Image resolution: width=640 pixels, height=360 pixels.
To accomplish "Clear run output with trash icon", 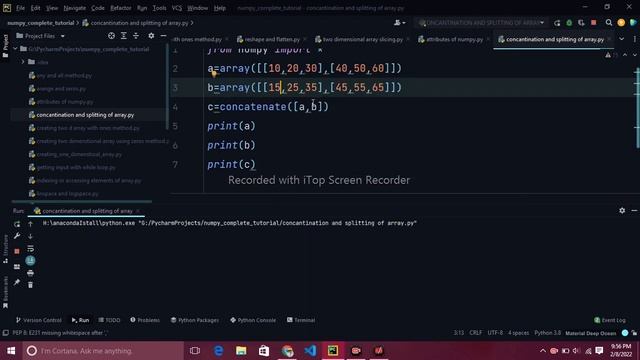I will click(x=30, y=285).
